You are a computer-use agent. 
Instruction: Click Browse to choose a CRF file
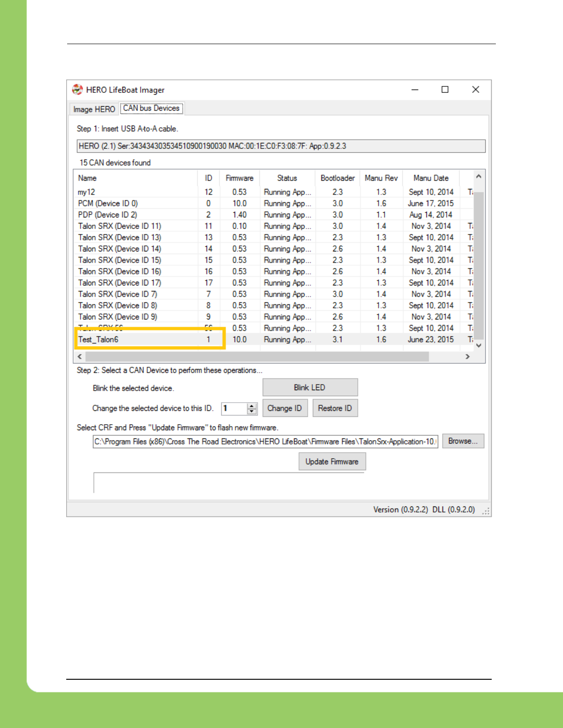pos(463,441)
